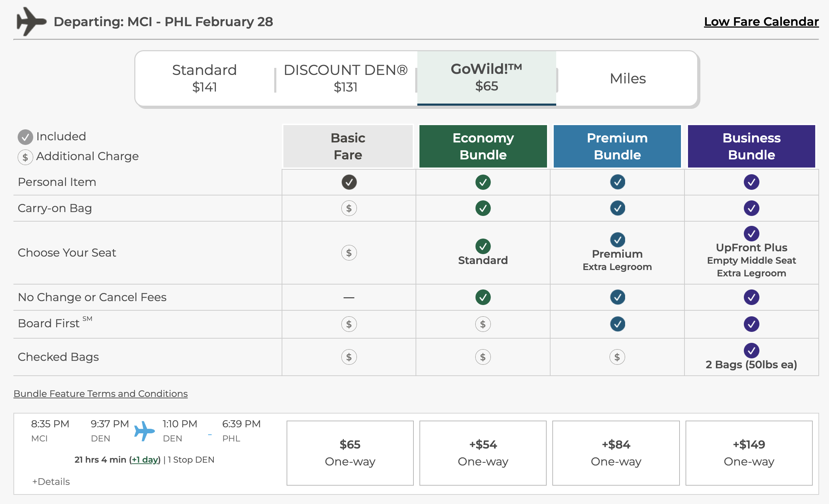Open the Low Fare Calendar link
The image size is (829, 504).
(x=761, y=22)
